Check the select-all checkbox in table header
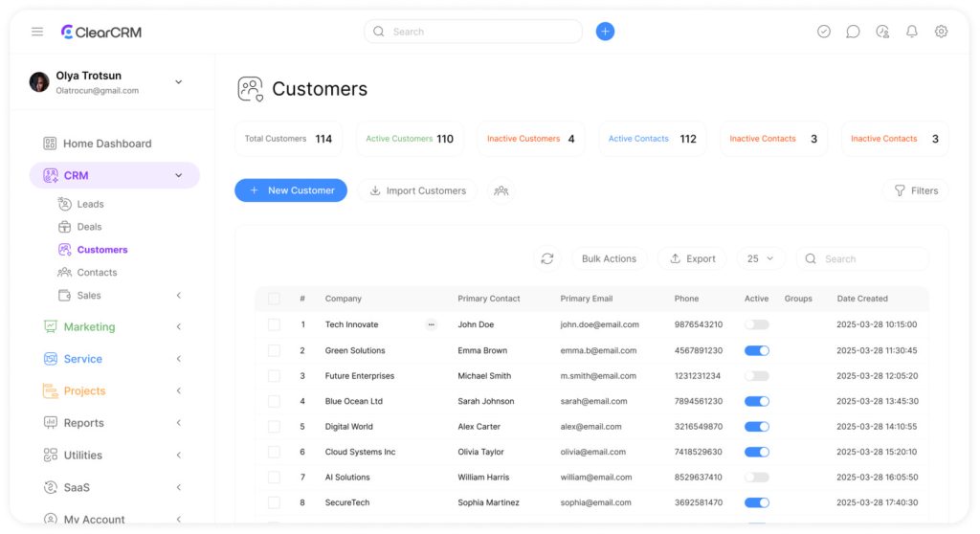The height and width of the screenshot is (534, 980). (x=275, y=299)
